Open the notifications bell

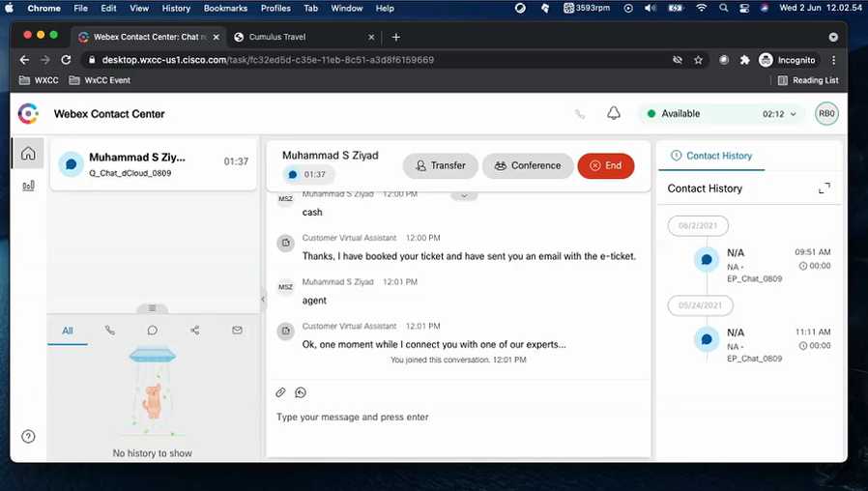point(613,113)
